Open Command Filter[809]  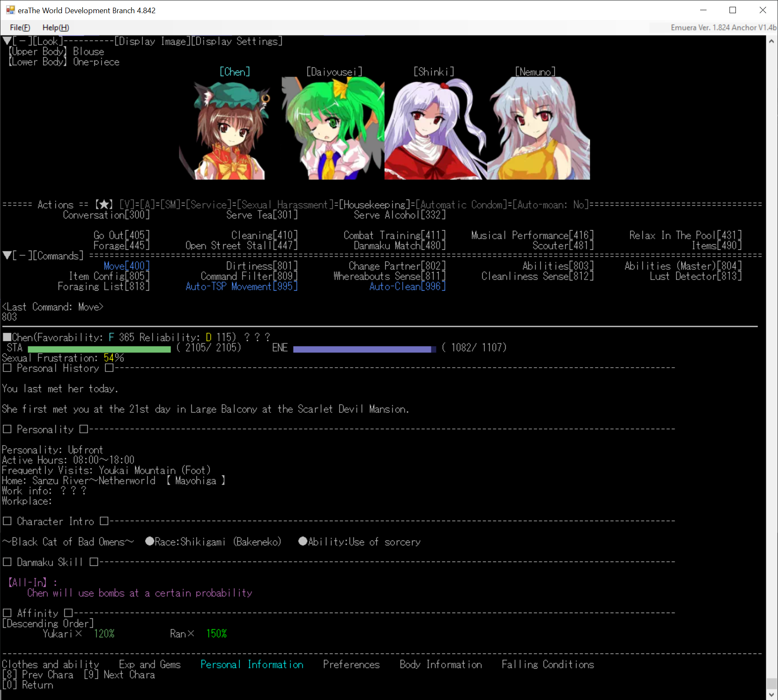point(249,276)
